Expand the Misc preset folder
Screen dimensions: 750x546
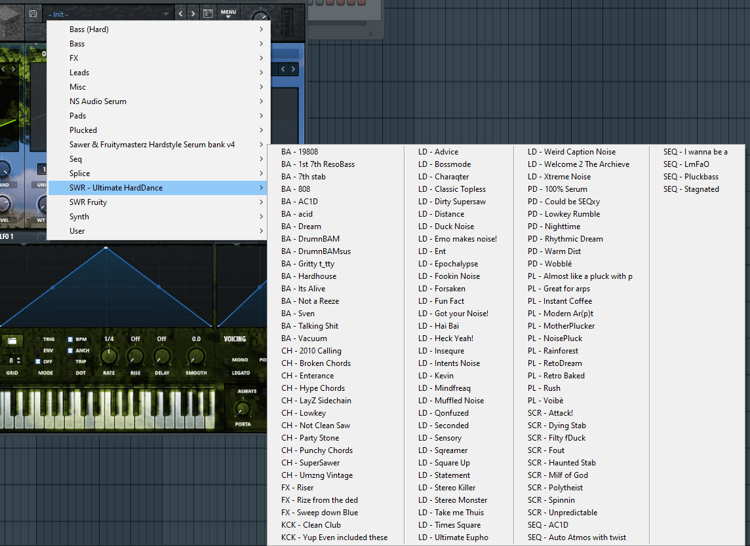159,87
